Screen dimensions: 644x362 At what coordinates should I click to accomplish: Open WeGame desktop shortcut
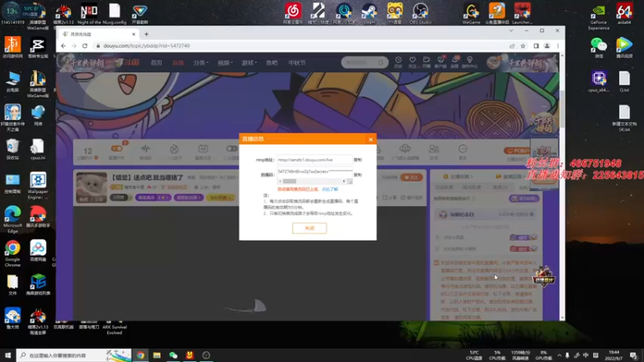[471, 14]
